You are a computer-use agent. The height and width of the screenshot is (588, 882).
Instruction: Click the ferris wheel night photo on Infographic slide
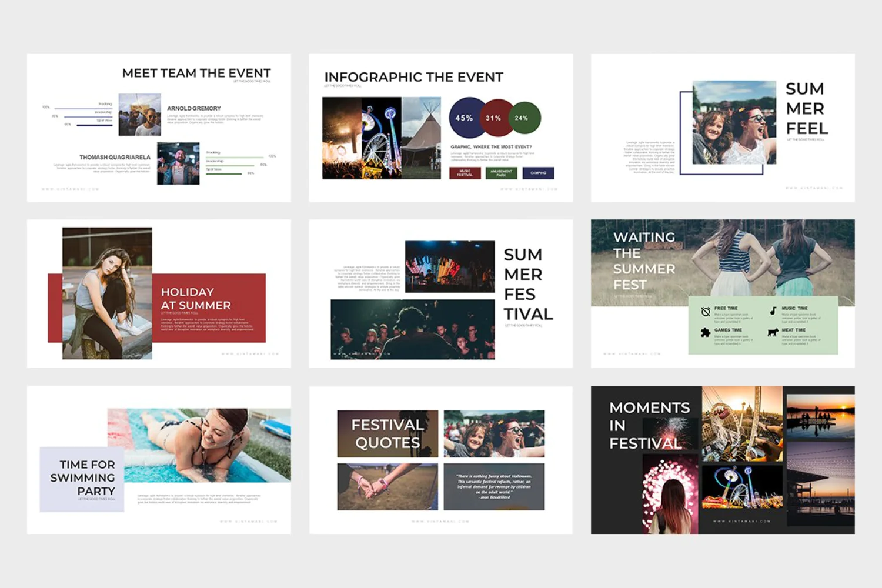[381, 138]
